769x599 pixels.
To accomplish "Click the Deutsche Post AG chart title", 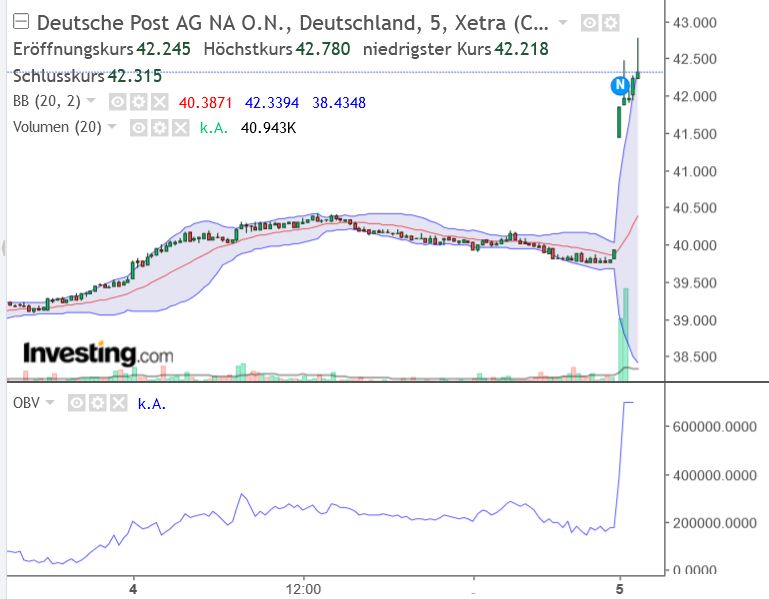I will tap(293, 23).
